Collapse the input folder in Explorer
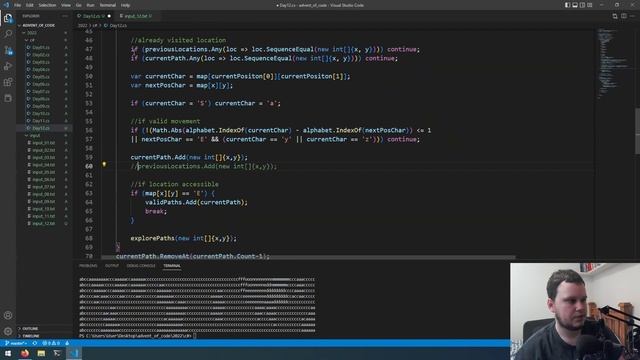640x360 pixels. [x=35, y=136]
